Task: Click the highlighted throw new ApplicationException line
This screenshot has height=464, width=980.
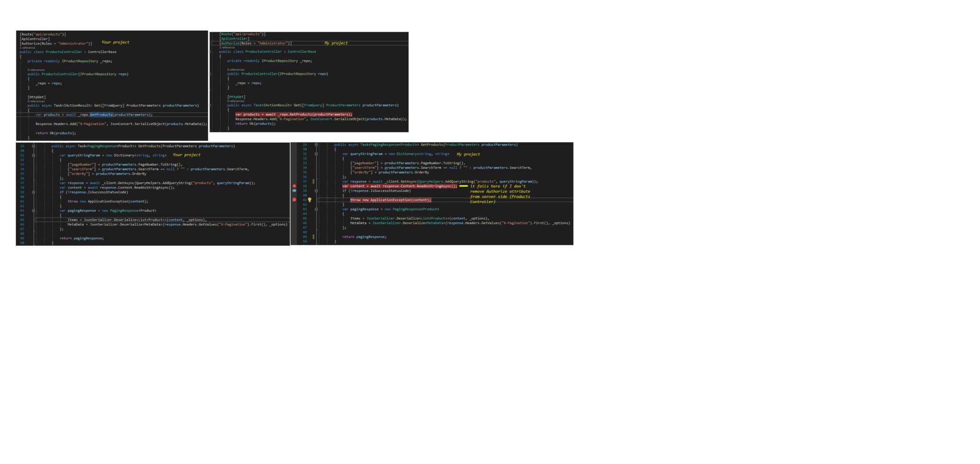Action: click(x=390, y=200)
